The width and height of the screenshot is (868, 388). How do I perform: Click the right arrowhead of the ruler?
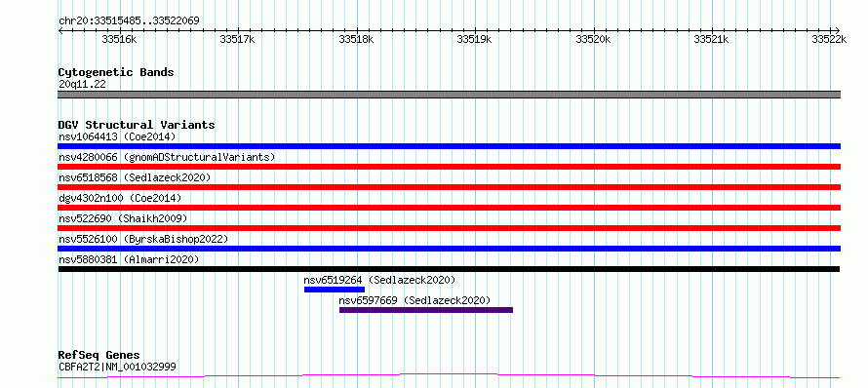click(x=838, y=30)
